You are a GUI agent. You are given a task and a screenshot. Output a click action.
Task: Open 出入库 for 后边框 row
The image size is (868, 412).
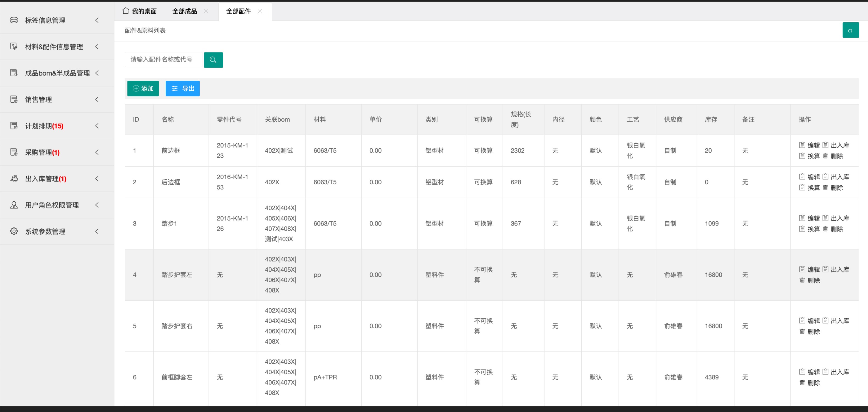click(836, 177)
